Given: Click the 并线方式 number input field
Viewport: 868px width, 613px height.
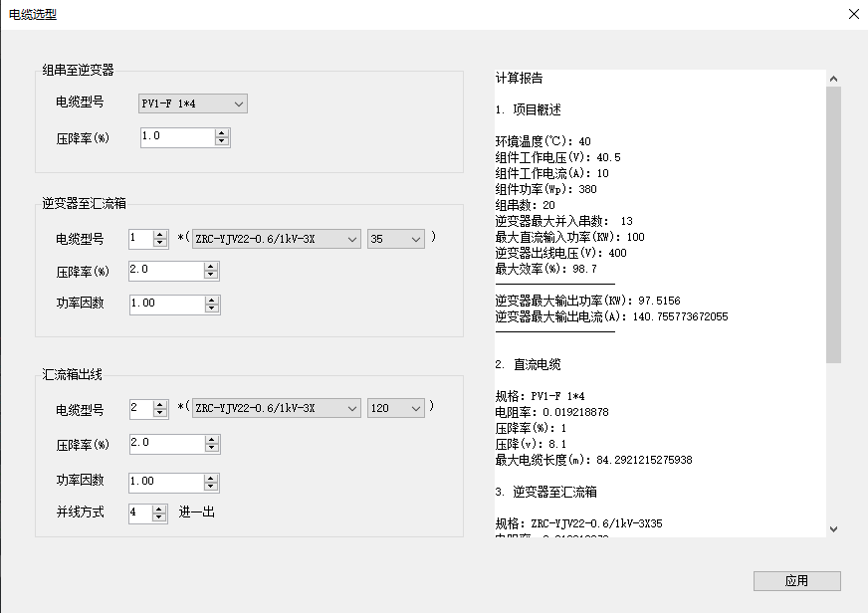Looking at the screenshot, I should coord(140,512).
